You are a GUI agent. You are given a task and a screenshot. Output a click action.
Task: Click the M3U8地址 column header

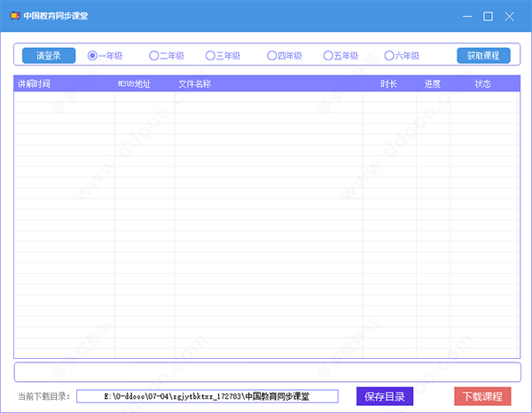tap(134, 84)
